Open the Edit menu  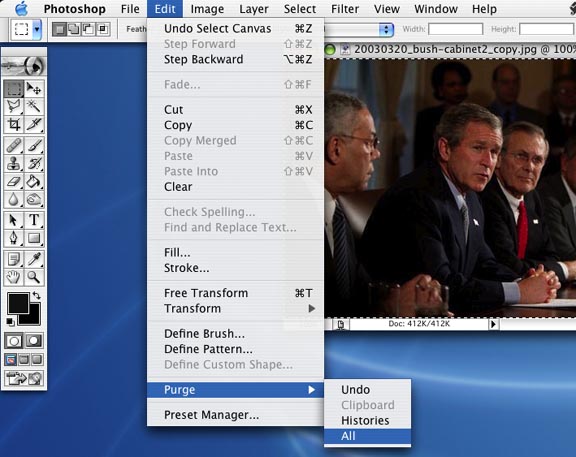pos(165,9)
